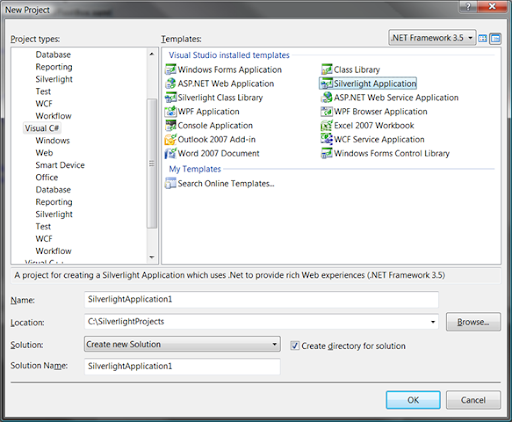Screen dimensions: 512x422
Task: Select the Workflow item above Visual C#
Action: 53,116
